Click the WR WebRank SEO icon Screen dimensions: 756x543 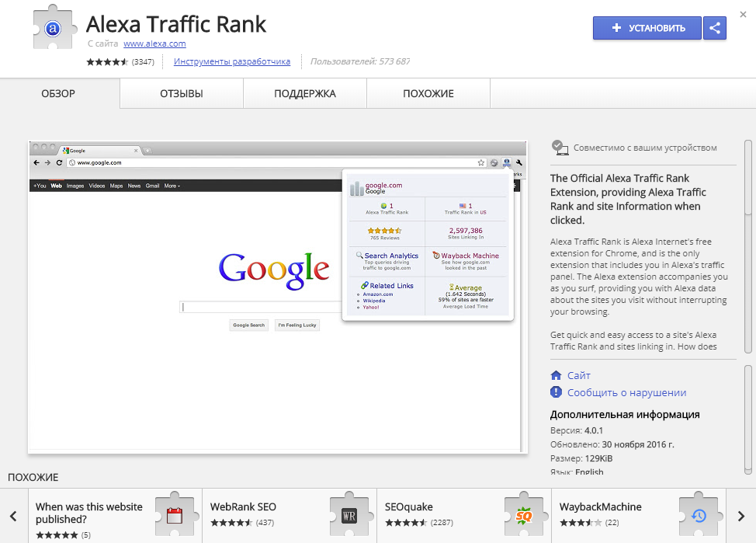(349, 515)
